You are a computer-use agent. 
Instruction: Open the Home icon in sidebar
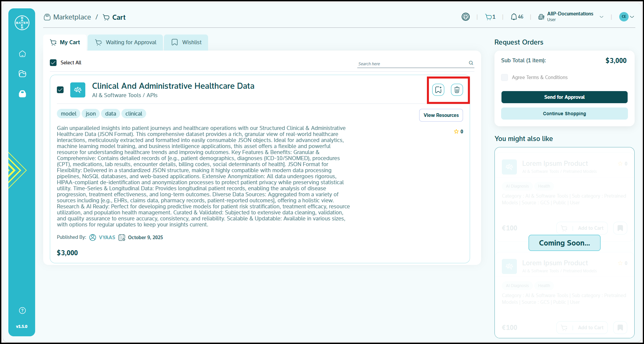click(22, 54)
